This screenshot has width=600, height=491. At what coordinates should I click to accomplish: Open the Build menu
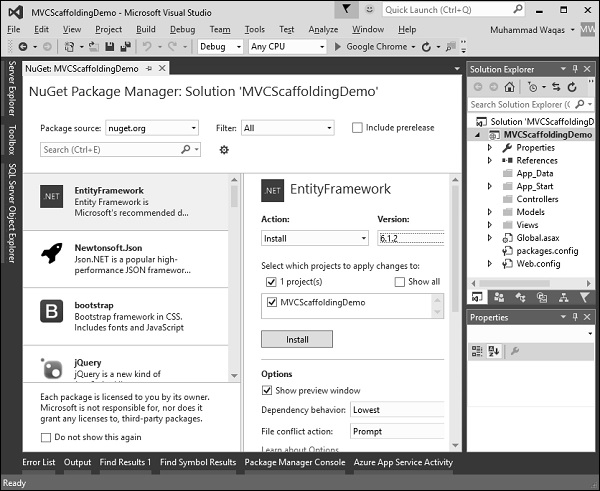point(146,29)
